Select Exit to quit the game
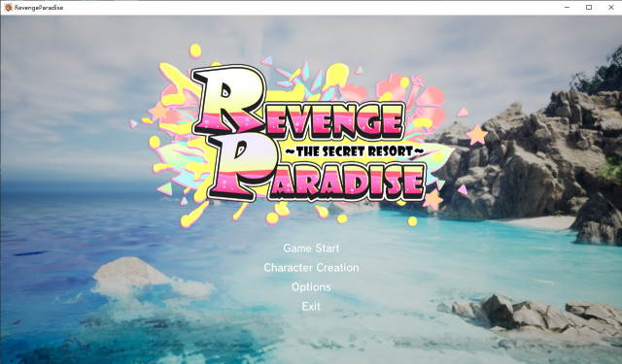The width and height of the screenshot is (622, 364). coord(311,306)
